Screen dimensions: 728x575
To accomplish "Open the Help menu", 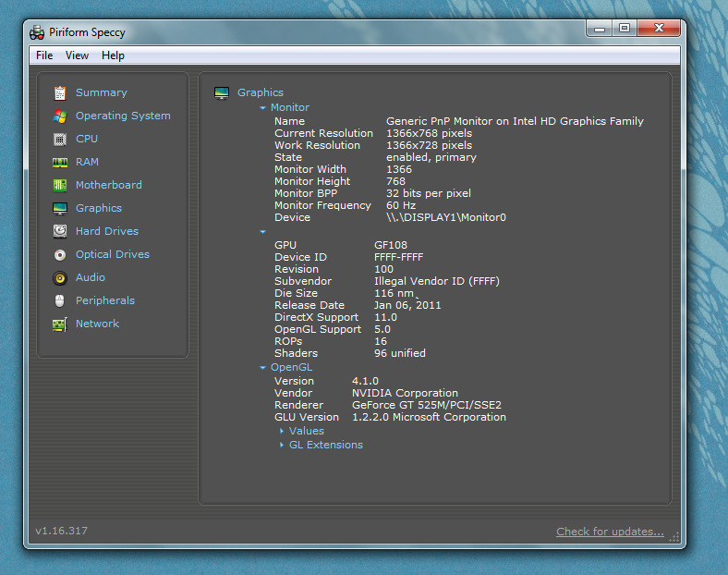I will [114, 55].
